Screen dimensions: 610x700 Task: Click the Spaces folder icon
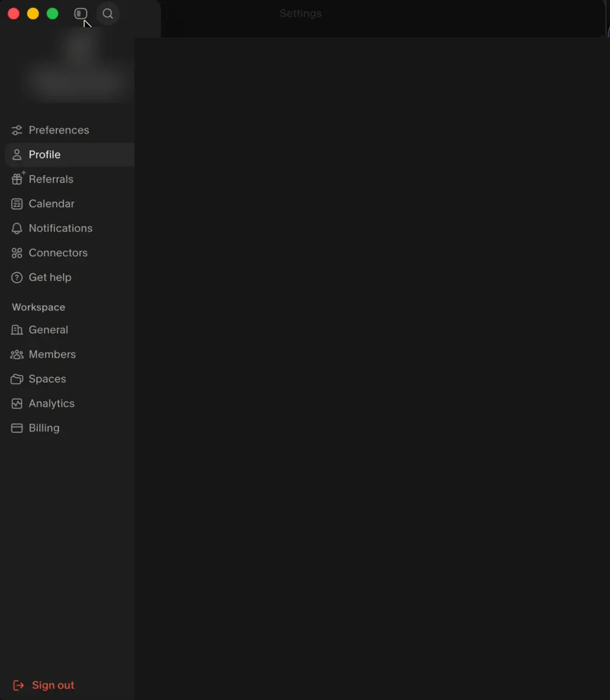tap(17, 379)
